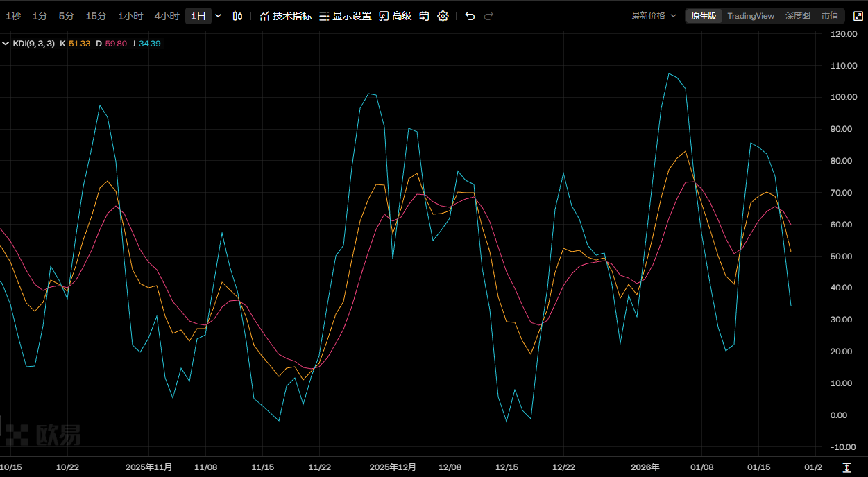
Task: Select the 1日 interval
Action: [x=198, y=16]
